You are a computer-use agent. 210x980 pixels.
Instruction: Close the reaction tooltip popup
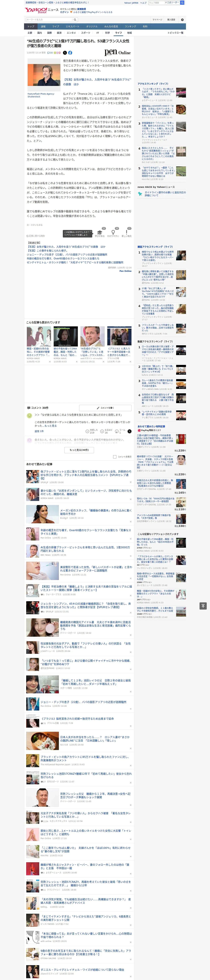[91, 232]
